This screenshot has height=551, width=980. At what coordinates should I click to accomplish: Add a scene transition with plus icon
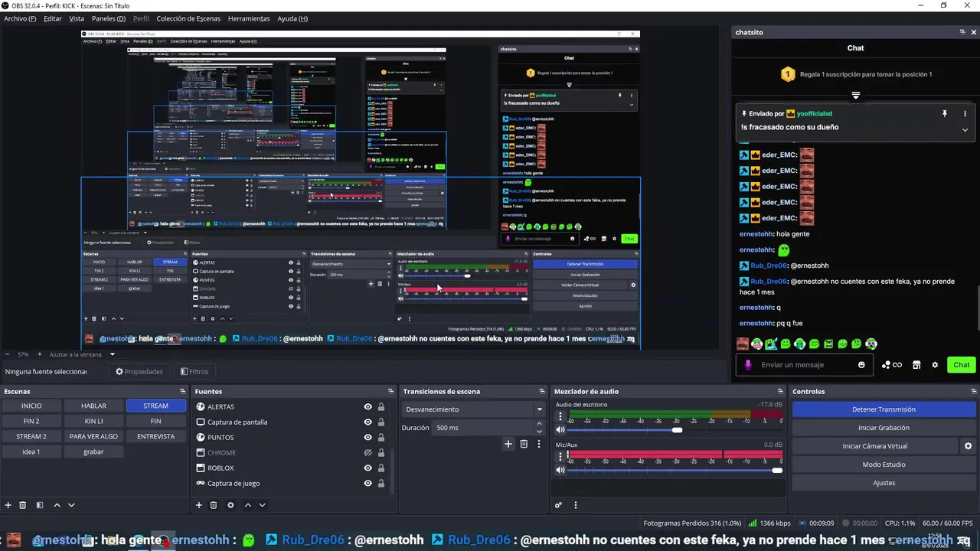coord(508,444)
